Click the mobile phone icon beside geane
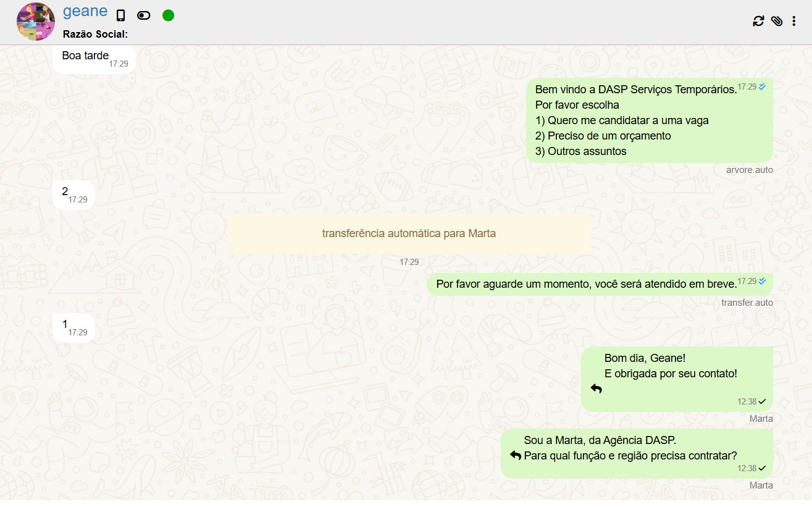This screenshot has height=507, width=812. pyautogui.click(x=121, y=15)
